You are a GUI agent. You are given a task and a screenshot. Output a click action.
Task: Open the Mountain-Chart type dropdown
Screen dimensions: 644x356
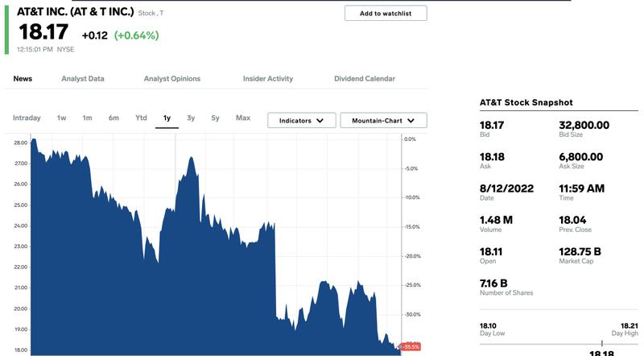[384, 121]
